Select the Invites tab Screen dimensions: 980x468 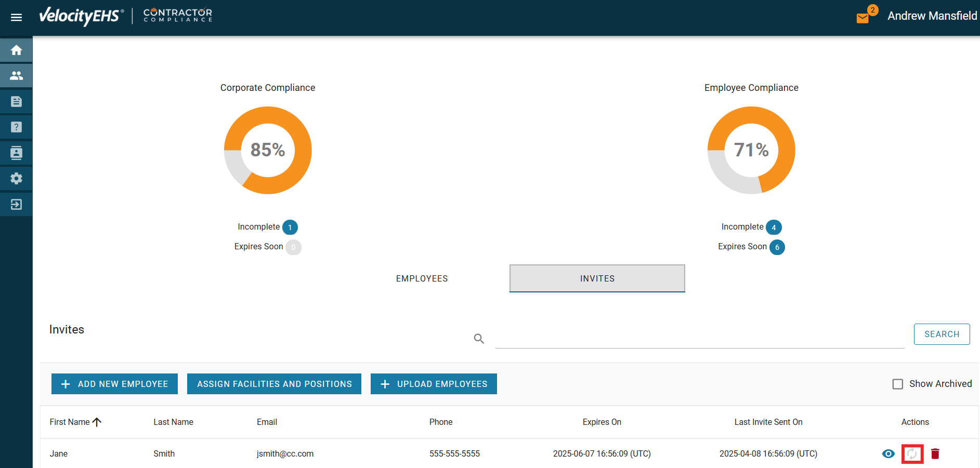[597, 279]
